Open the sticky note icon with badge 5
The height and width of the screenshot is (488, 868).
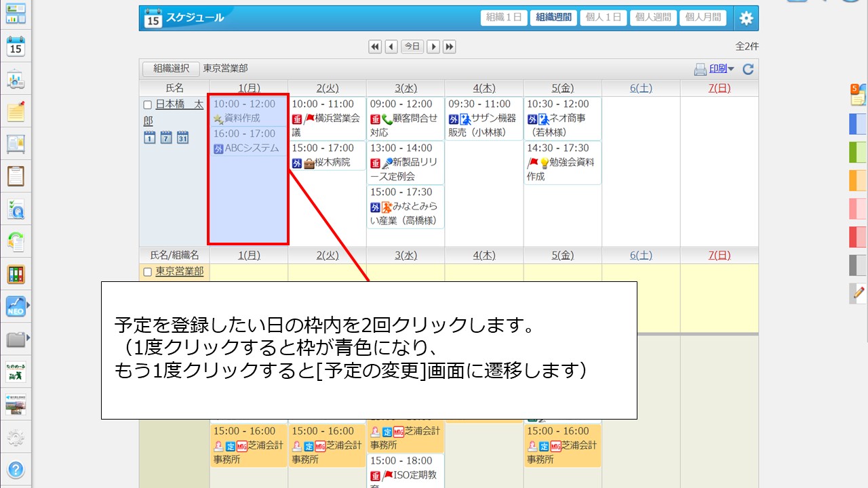point(858,95)
